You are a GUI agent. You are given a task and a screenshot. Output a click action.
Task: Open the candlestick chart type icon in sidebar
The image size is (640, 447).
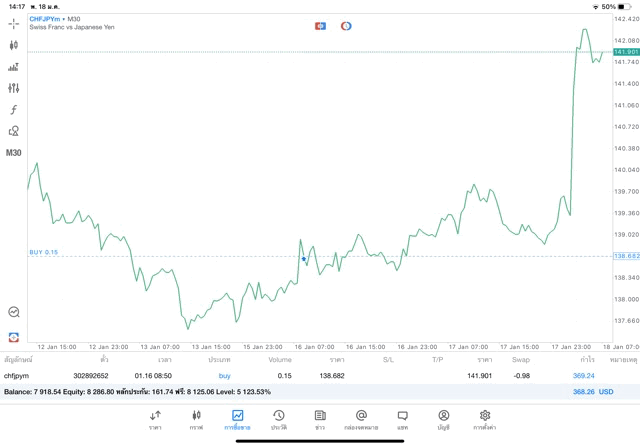point(13,45)
